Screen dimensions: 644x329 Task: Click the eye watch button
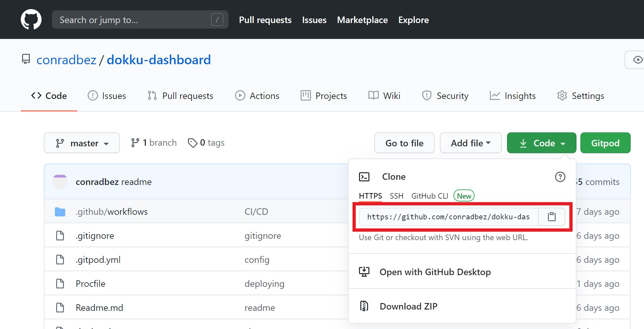[x=636, y=60]
